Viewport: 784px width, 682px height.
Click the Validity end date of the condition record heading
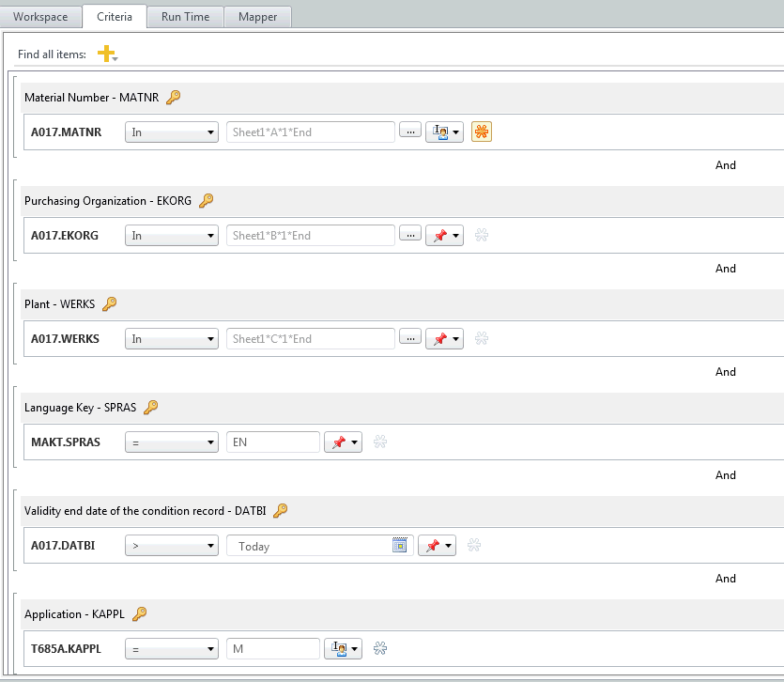145,511
